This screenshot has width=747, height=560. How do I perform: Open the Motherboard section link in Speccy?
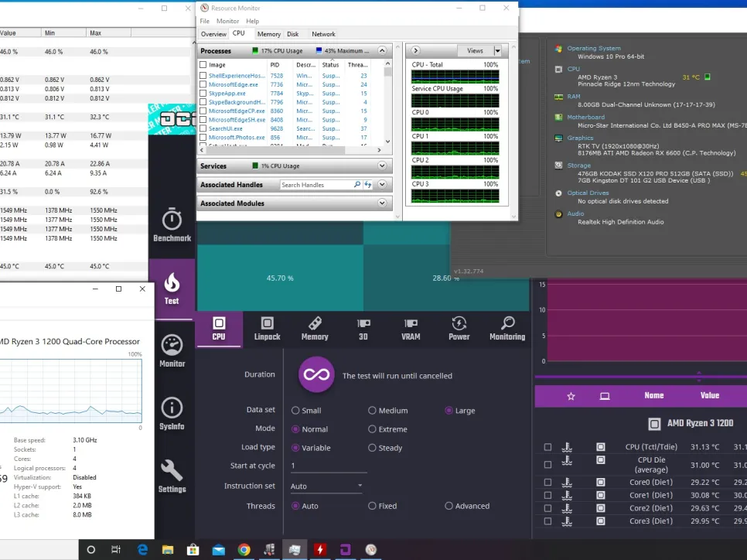tap(585, 118)
